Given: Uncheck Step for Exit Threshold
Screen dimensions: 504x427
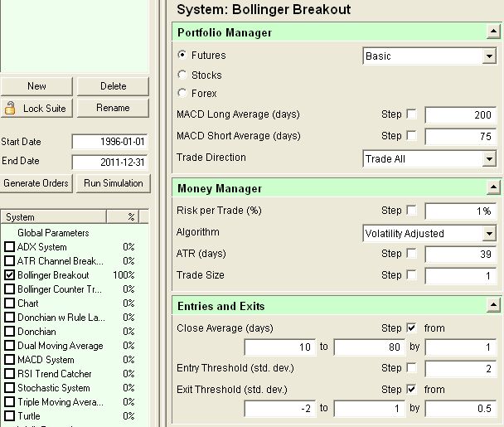Looking at the screenshot, I should [411, 389].
